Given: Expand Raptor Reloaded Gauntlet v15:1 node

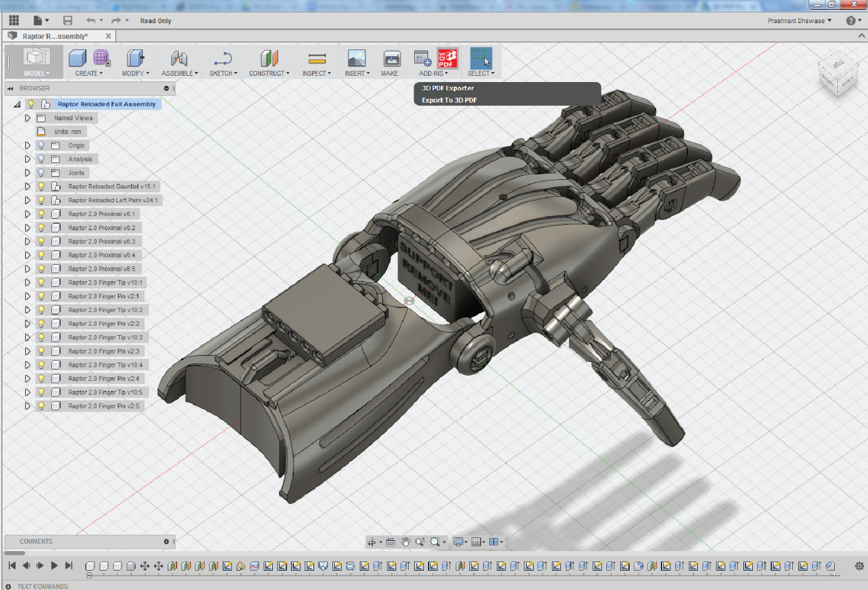Looking at the screenshot, I should [x=28, y=187].
